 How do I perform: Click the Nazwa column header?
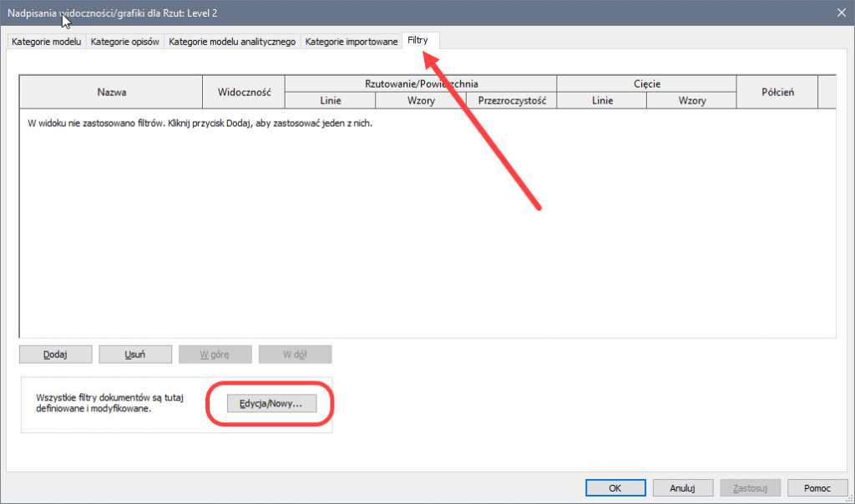coord(111,92)
